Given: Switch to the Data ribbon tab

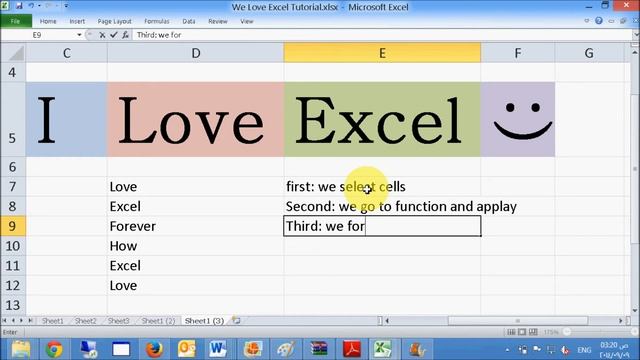Looking at the screenshot, I should tap(189, 21).
